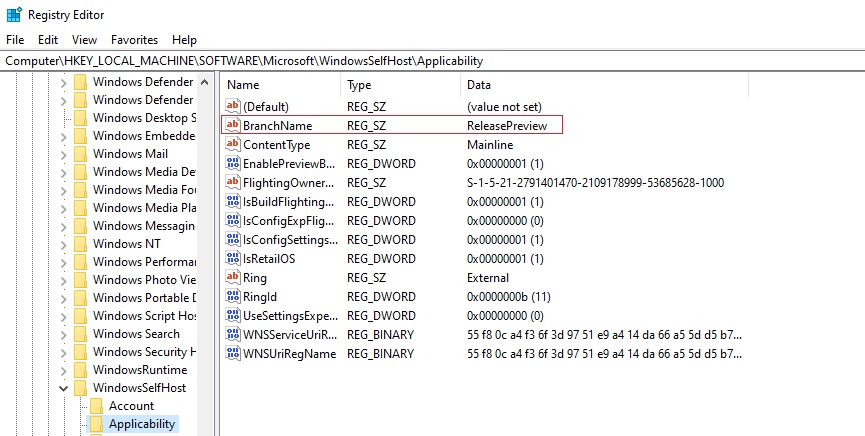Select the Ring string value icon
Viewport: 865px width, 436px height.
[233, 278]
